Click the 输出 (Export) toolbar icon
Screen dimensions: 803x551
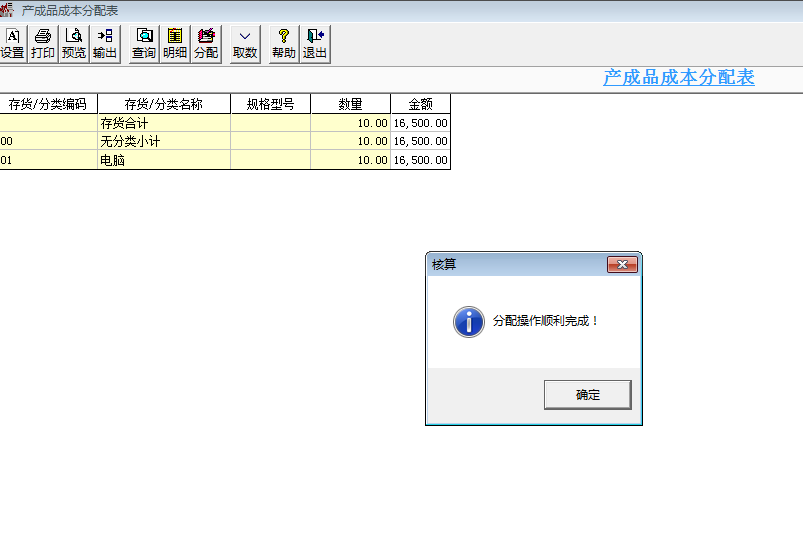105,44
